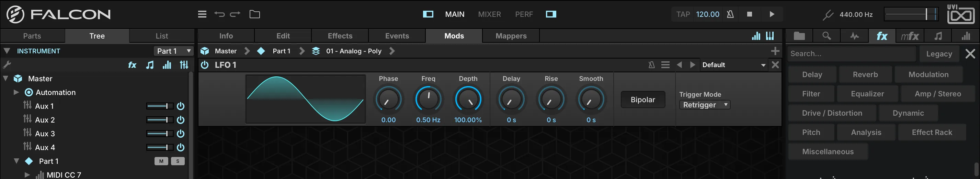Viewport: 980px width, 179px height.
Task: Click the wrench settings icon in tree
Action: pos(7,64)
